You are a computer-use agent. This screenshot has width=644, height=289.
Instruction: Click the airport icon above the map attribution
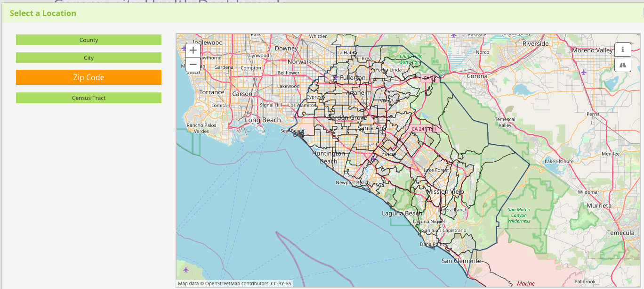pyautogui.click(x=186, y=270)
